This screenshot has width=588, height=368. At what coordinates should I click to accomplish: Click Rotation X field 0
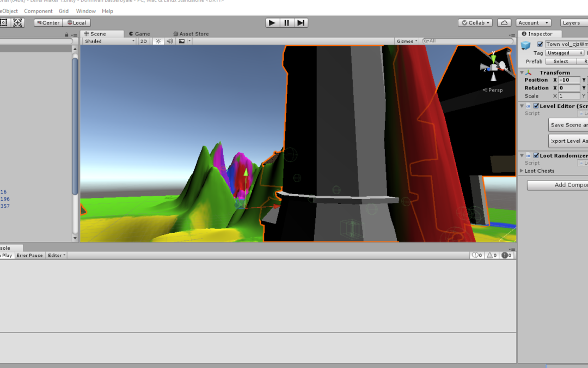[569, 88]
